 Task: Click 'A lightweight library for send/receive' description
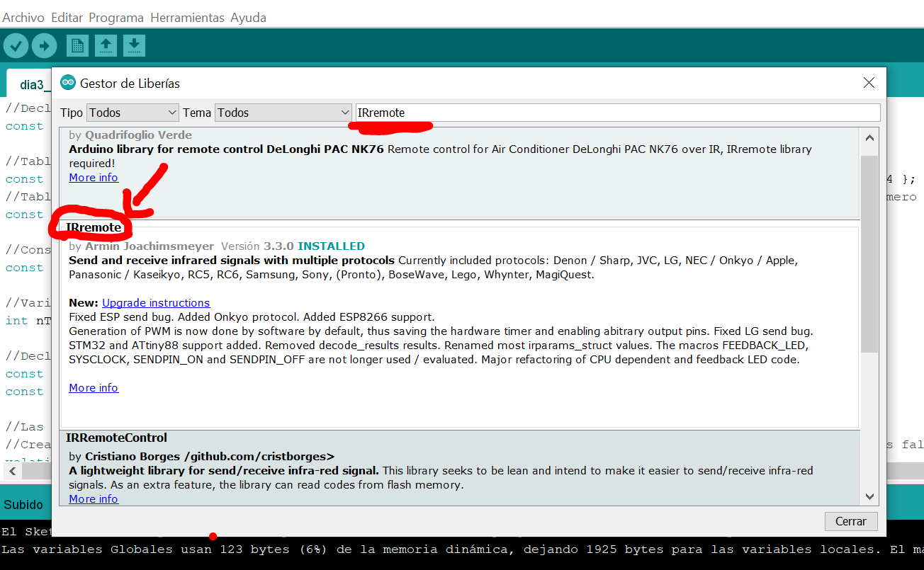(x=224, y=471)
